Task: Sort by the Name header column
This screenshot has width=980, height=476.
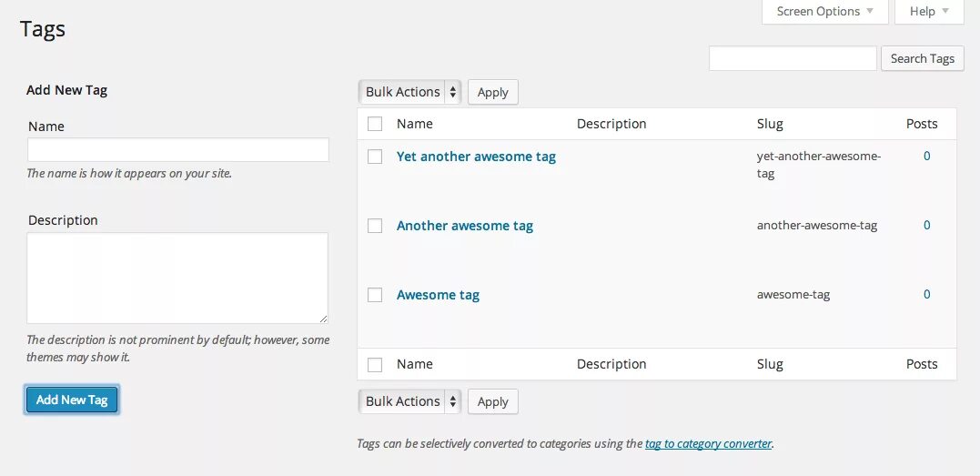Action: coord(414,124)
